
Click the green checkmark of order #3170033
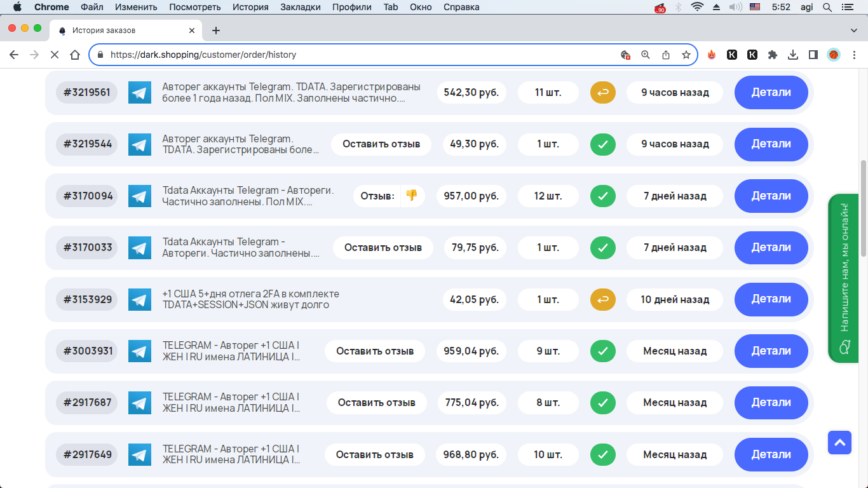[603, 248]
